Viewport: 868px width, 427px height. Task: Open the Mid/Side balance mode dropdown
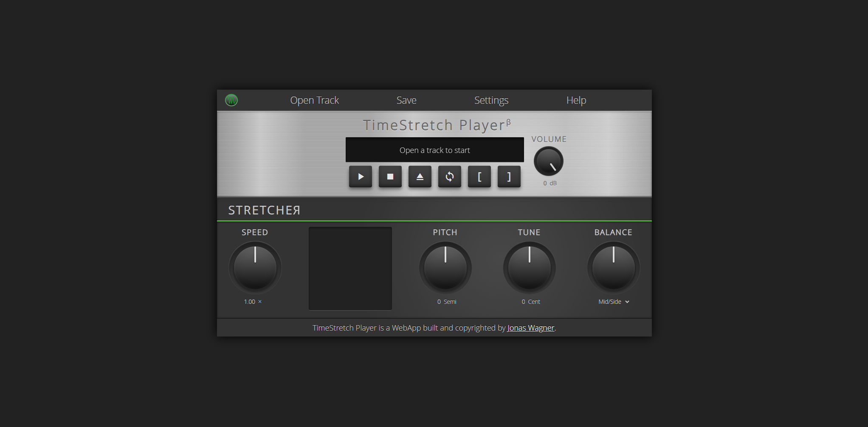[613, 302]
